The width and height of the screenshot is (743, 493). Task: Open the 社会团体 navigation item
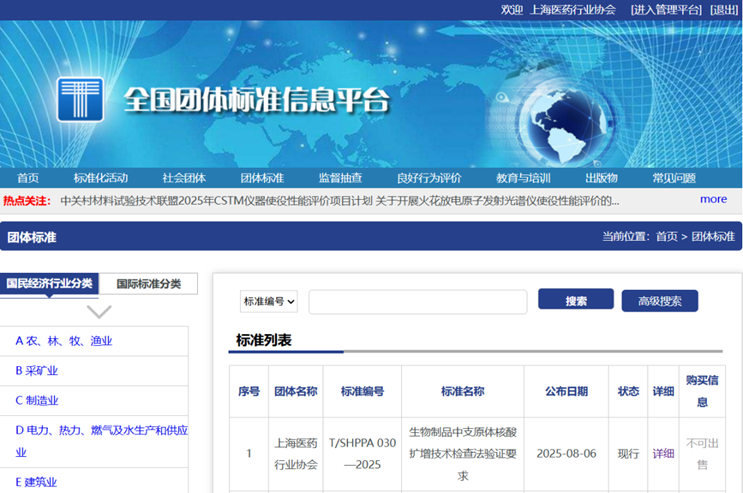[x=184, y=178]
